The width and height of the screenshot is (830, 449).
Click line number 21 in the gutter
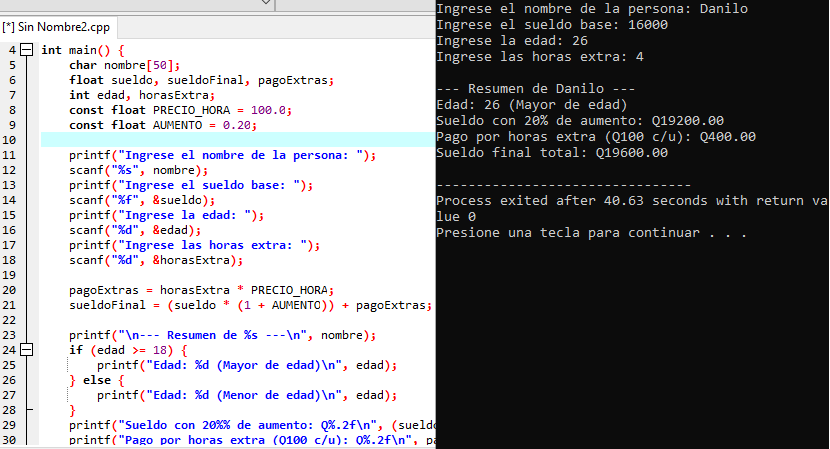point(11,305)
